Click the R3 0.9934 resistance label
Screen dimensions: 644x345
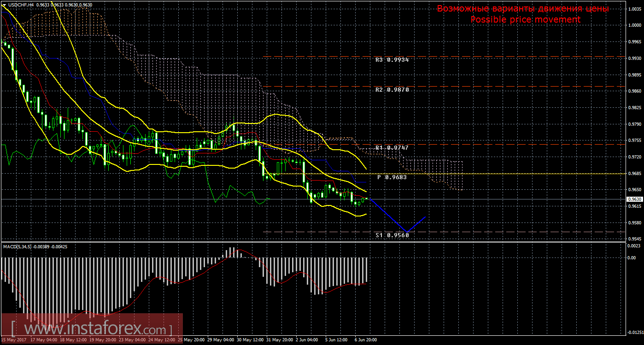tap(392, 60)
